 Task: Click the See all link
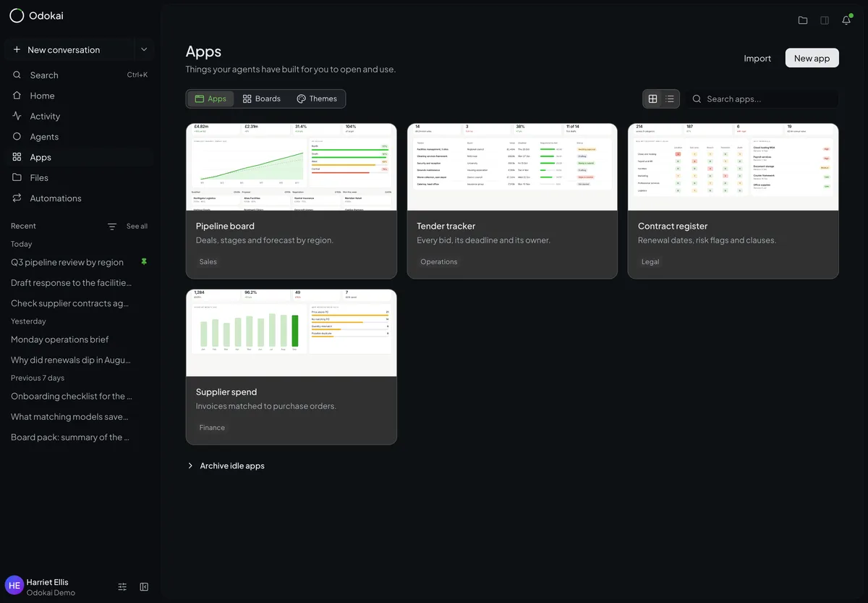point(137,227)
